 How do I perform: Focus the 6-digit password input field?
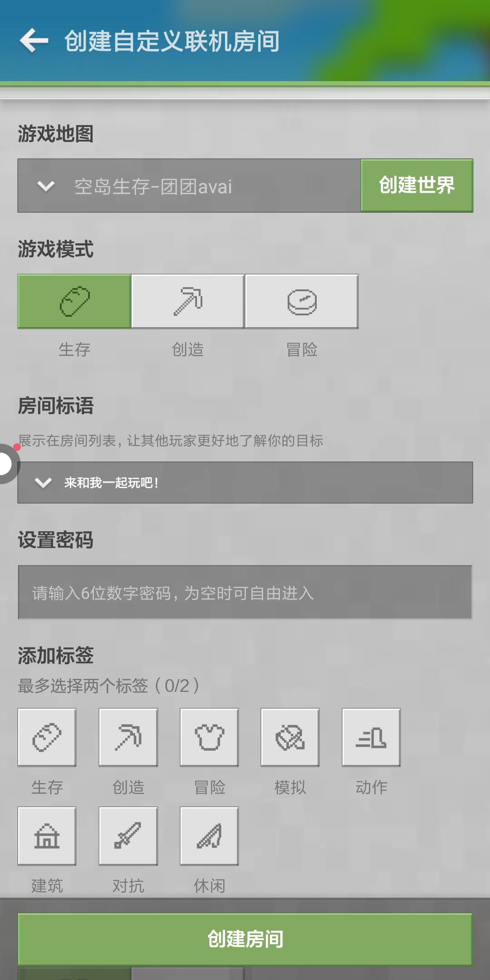[x=245, y=593]
